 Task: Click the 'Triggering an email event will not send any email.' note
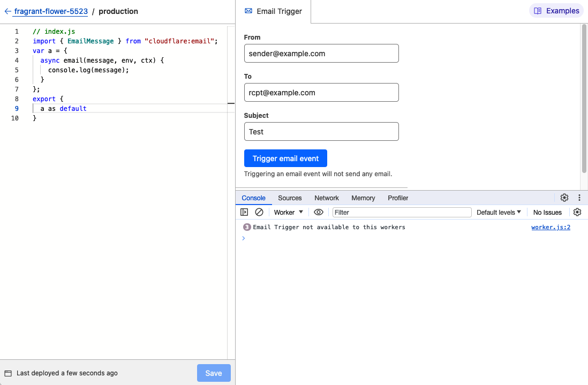point(318,174)
